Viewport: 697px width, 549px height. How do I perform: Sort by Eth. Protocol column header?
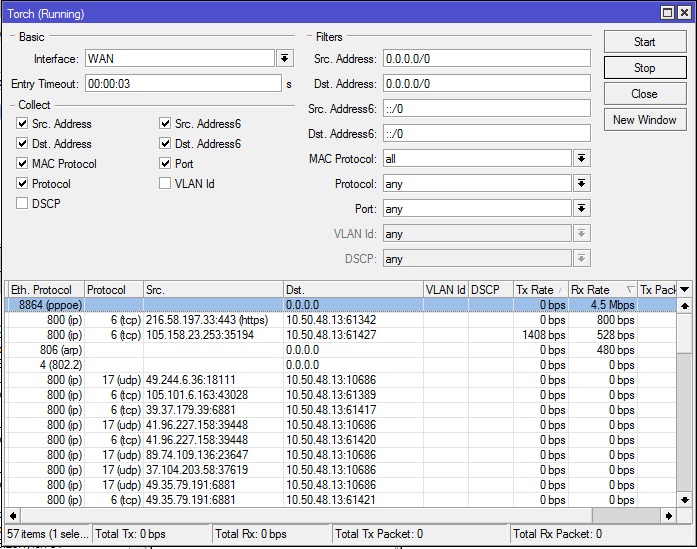coord(46,290)
